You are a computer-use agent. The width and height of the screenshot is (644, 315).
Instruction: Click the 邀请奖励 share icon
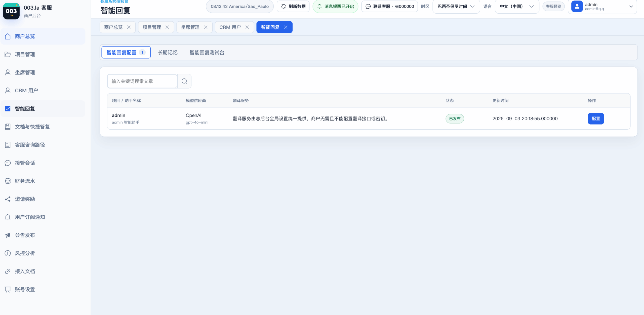pyautogui.click(x=8, y=199)
